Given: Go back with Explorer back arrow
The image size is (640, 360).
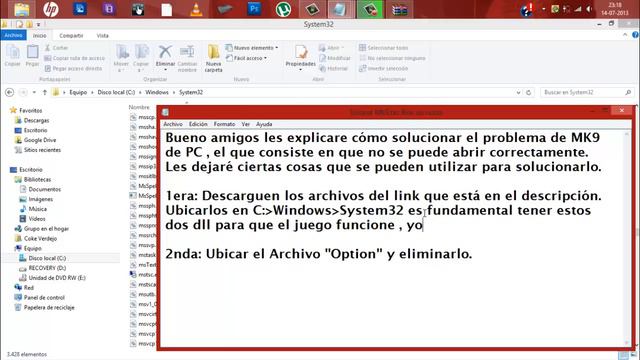Looking at the screenshot, I should point(9,93).
